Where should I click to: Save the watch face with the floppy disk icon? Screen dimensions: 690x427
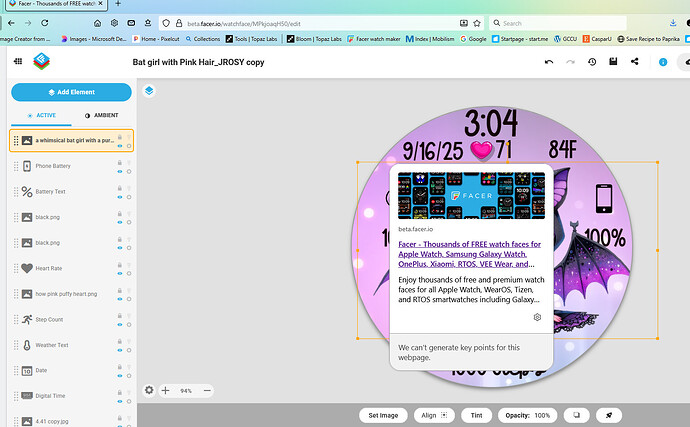point(612,62)
